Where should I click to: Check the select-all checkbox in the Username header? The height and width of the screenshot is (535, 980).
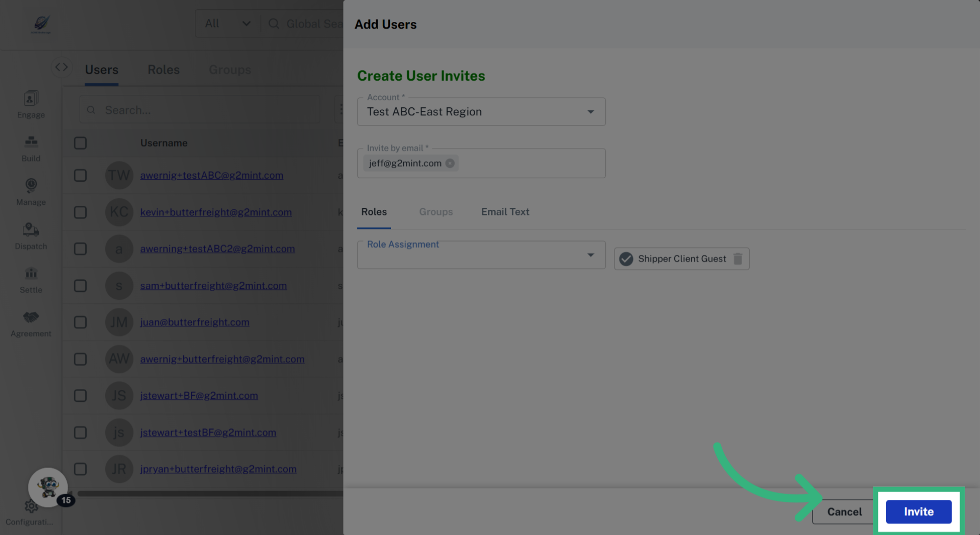pos(80,143)
